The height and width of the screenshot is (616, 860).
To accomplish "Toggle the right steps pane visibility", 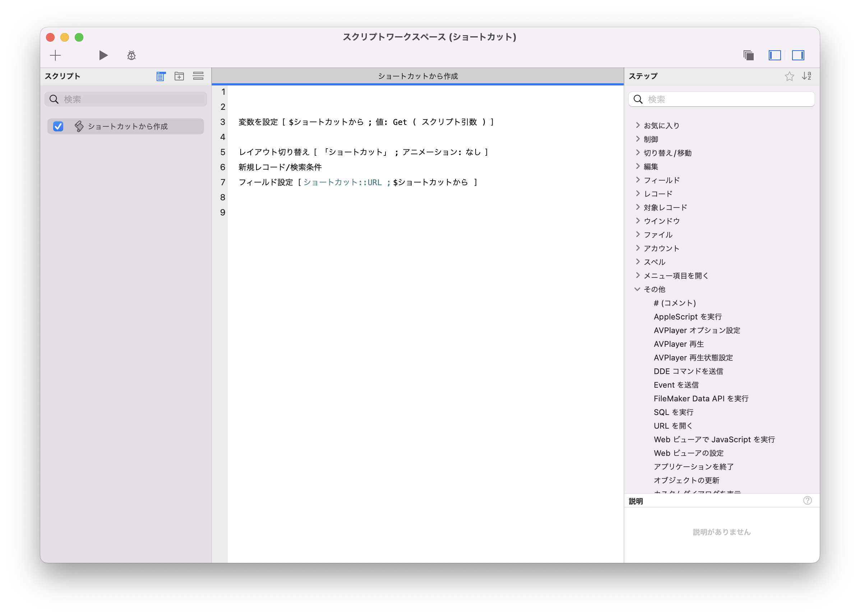I will tap(798, 55).
